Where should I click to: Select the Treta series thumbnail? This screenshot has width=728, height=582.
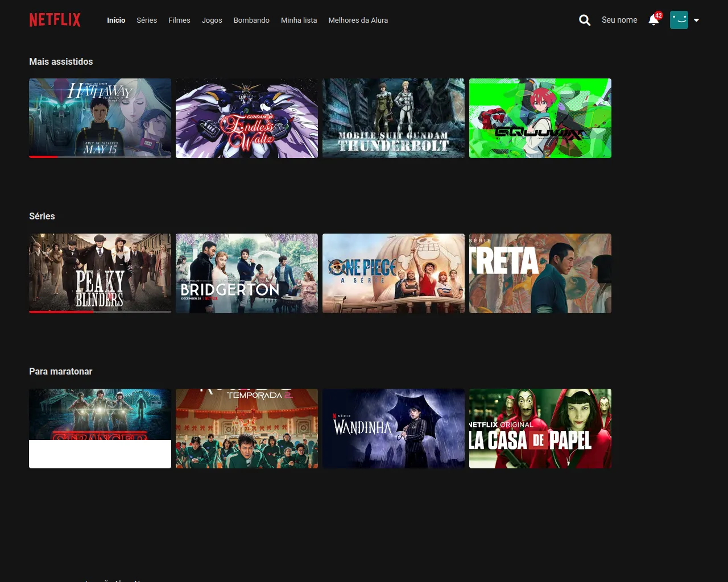540,273
